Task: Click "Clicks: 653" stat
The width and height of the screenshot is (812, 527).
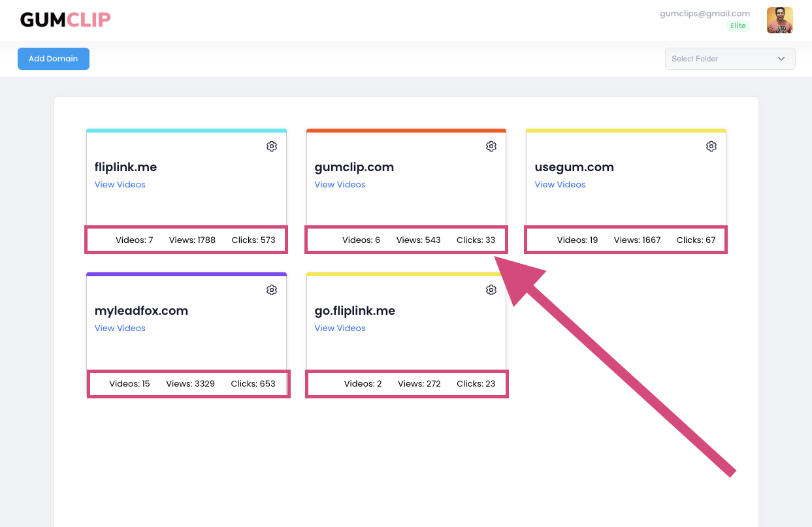Action: (x=253, y=384)
